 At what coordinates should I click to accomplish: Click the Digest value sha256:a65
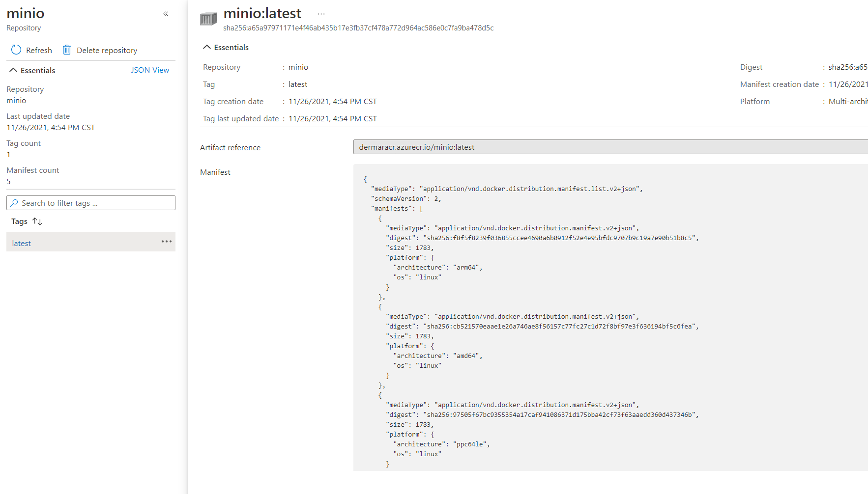[848, 67]
